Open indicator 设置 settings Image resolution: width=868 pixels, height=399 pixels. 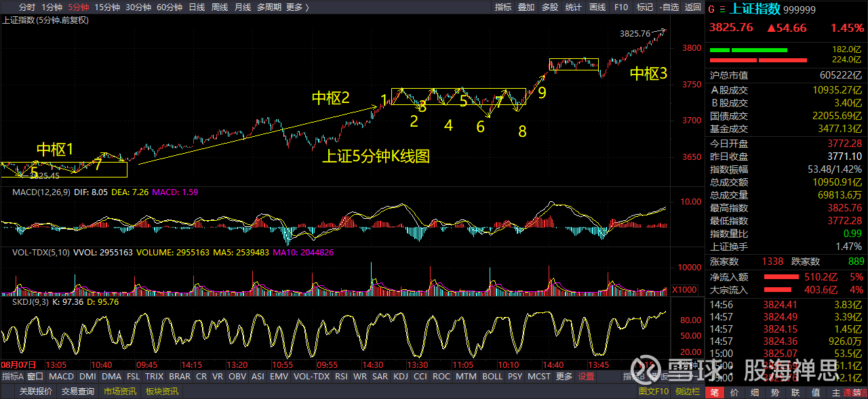(586, 377)
